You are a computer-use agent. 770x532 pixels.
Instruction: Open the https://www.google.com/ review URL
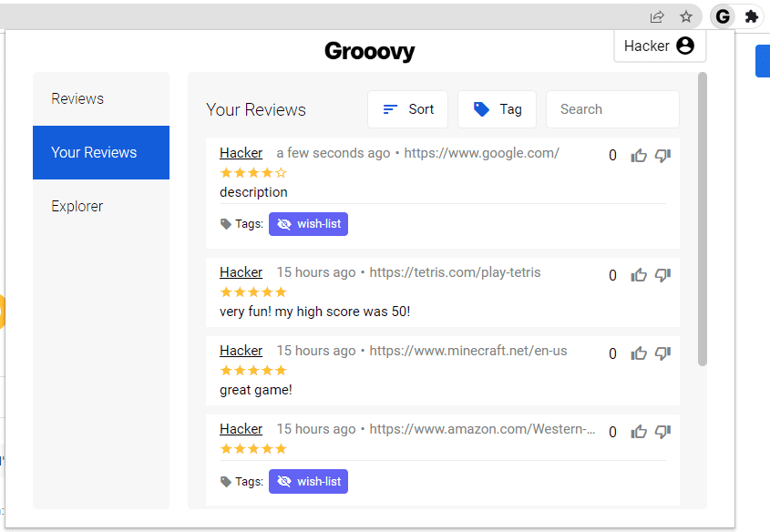pos(481,153)
